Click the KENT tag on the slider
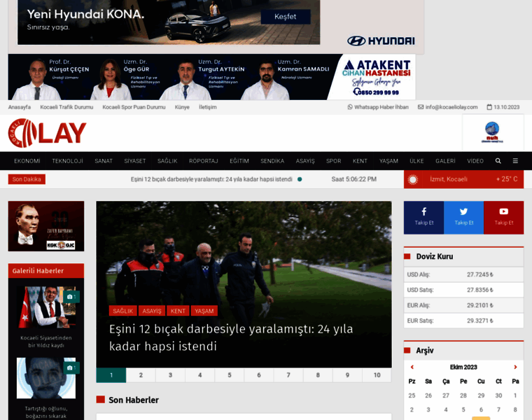This screenshot has height=420, width=532. coord(178,311)
